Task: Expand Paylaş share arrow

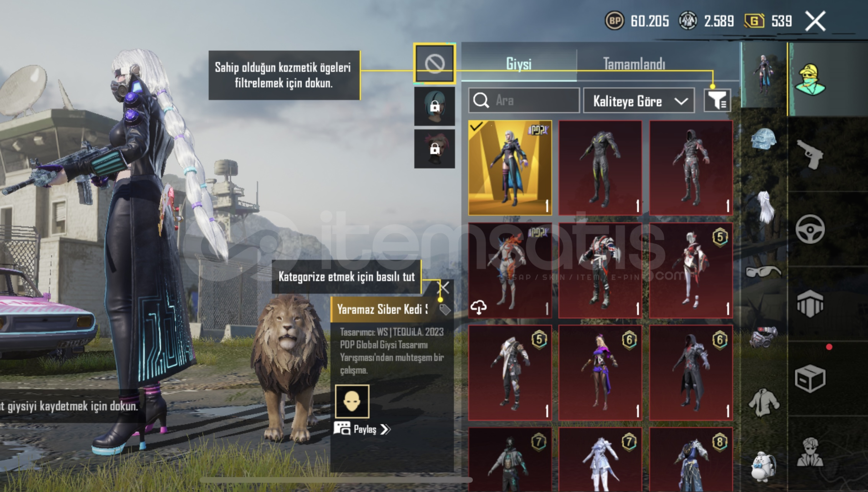Action: [385, 429]
